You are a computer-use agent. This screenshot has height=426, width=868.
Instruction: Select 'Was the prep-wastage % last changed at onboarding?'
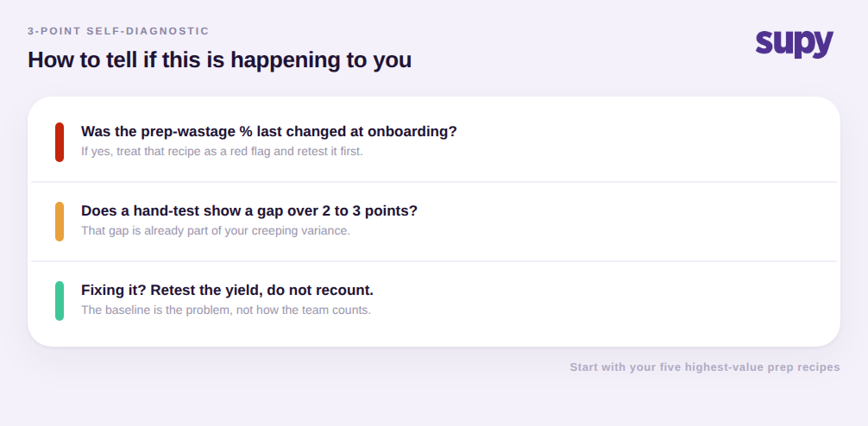click(269, 132)
